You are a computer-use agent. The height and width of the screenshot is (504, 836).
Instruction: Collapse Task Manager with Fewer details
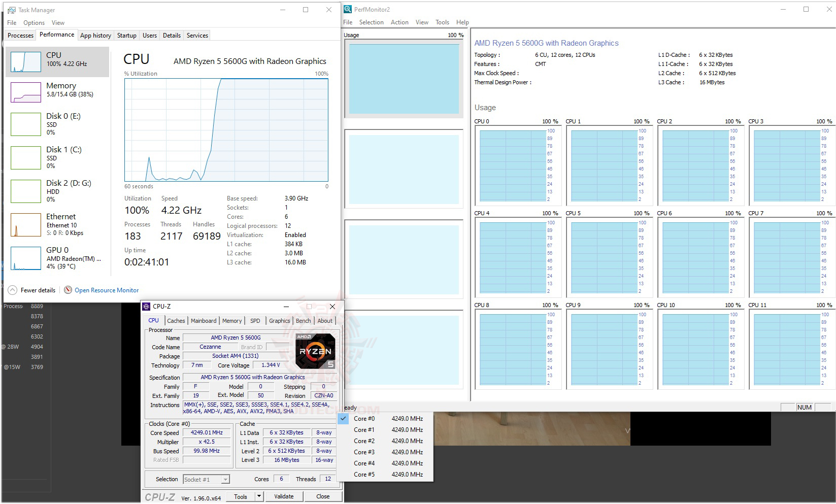[x=32, y=290]
